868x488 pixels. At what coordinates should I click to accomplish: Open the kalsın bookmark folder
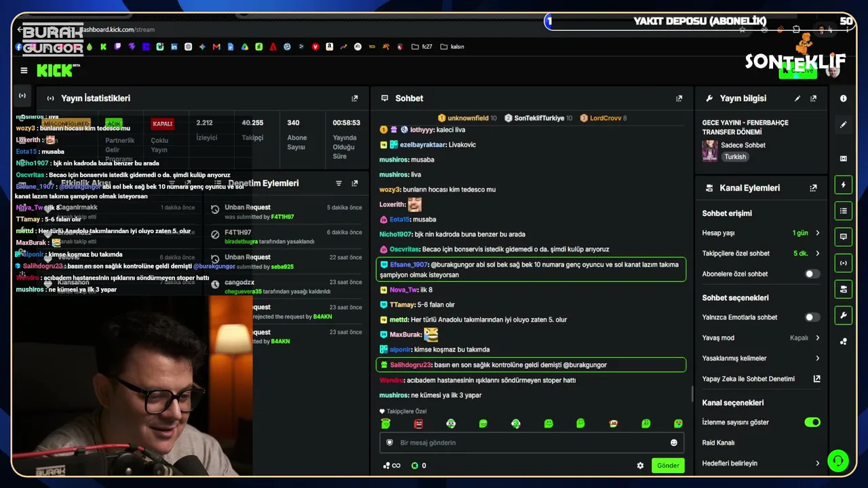[452, 47]
